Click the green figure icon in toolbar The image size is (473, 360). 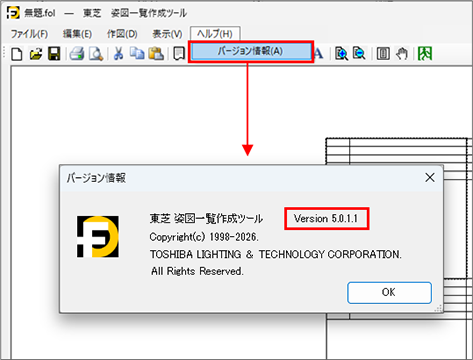(x=425, y=54)
